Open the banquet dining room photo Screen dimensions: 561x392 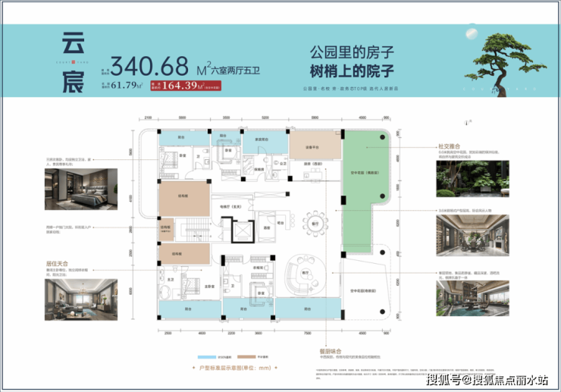click(x=472, y=235)
